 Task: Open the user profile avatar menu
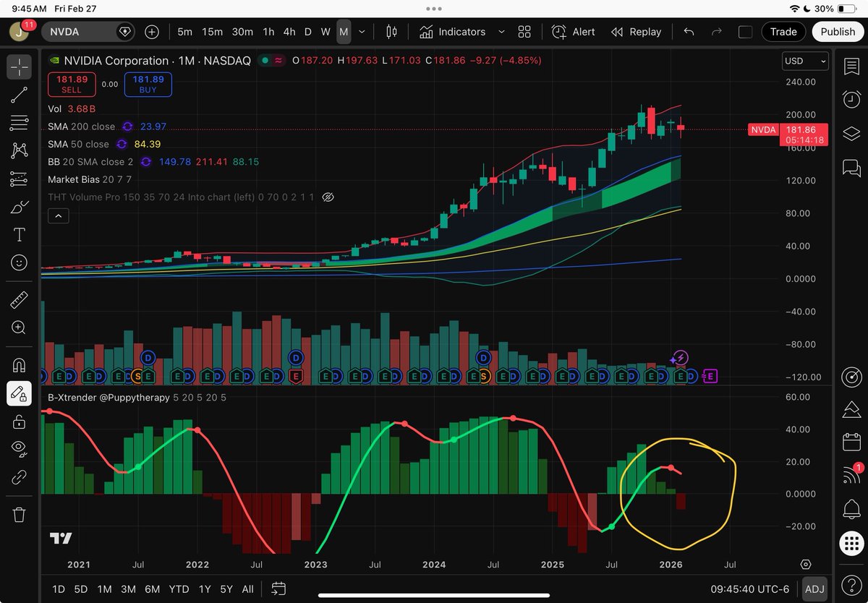point(20,31)
